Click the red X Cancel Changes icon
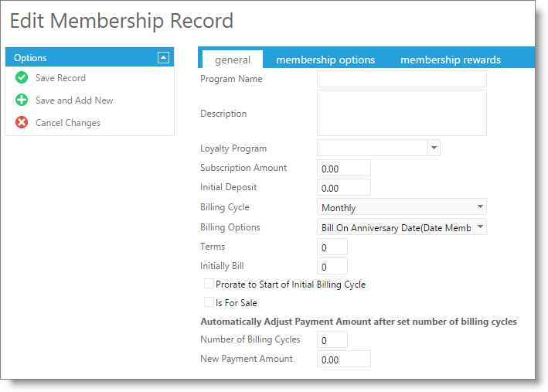The width and height of the screenshot is (548, 392). 22,122
